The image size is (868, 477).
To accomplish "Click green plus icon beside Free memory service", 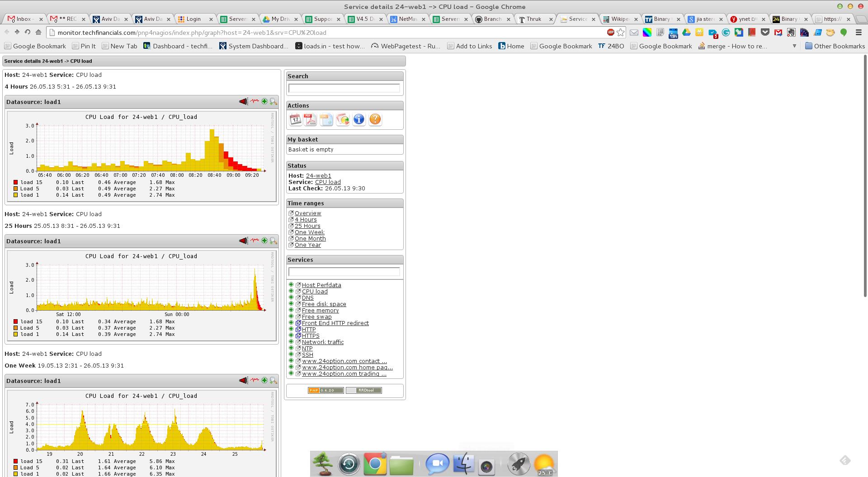I will [x=291, y=310].
